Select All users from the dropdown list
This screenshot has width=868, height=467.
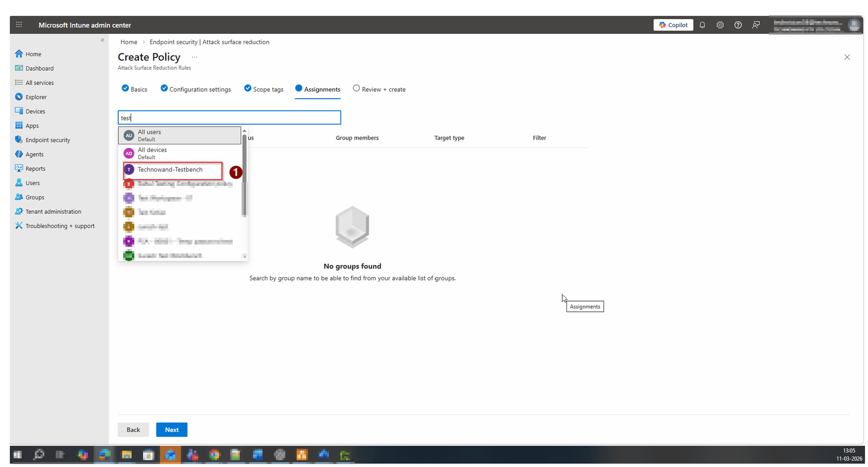point(180,135)
